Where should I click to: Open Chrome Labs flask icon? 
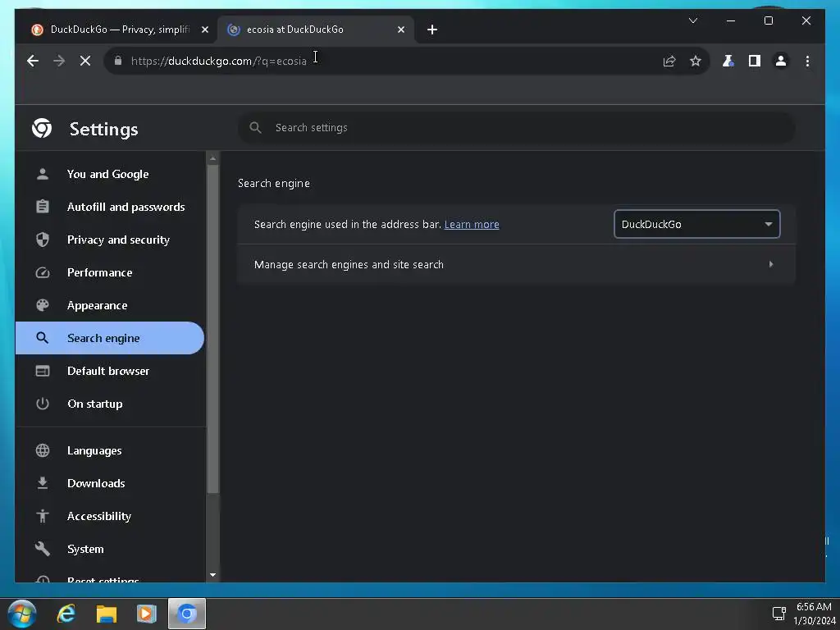tap(728, 61)
